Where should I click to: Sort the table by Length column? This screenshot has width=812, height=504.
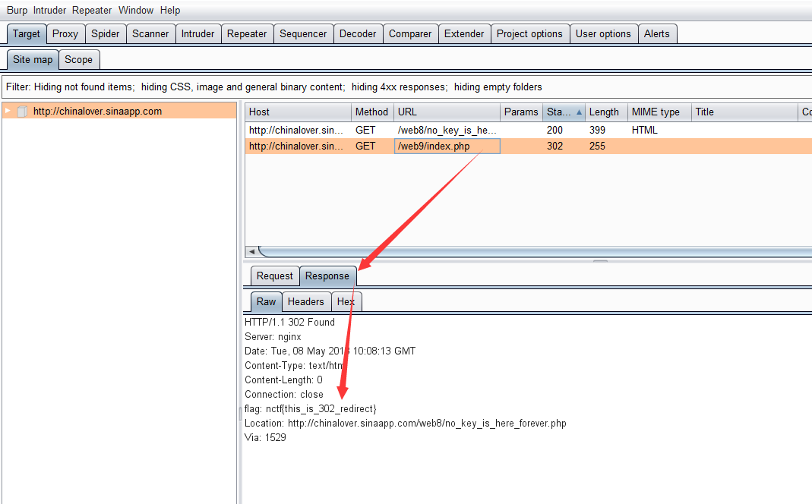click(604, 112)
